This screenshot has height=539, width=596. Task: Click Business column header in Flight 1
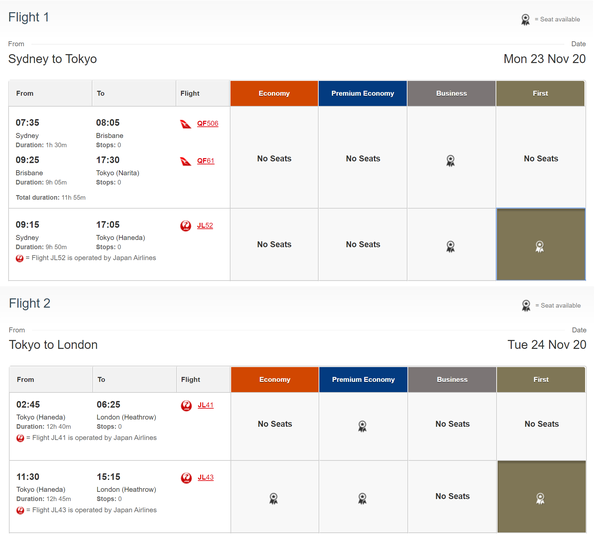click(452, 94)
